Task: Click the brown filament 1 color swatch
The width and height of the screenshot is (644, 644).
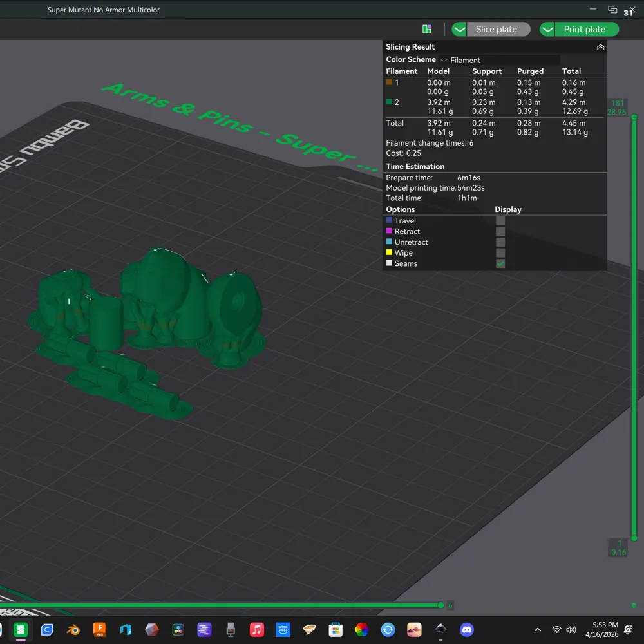Action: (x=389, y=82)
